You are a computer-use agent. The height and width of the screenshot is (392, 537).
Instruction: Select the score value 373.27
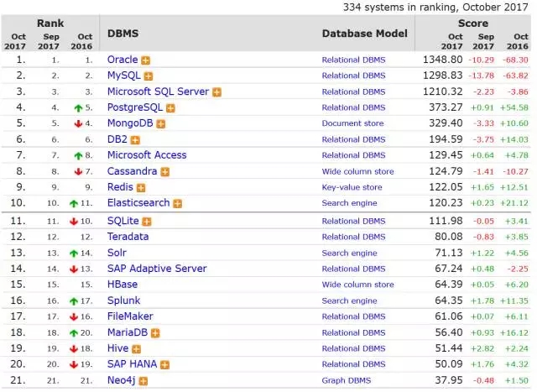pos(446,107)
